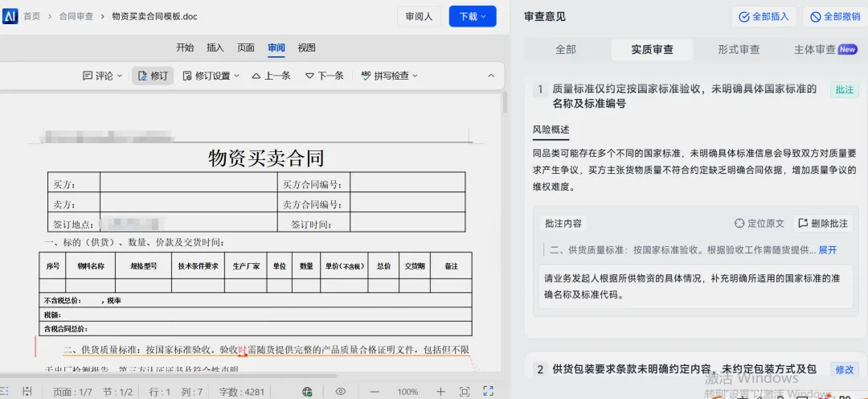868x399 pixels.
Task: Click the 下载 download button
Action: tap(473, 17)
